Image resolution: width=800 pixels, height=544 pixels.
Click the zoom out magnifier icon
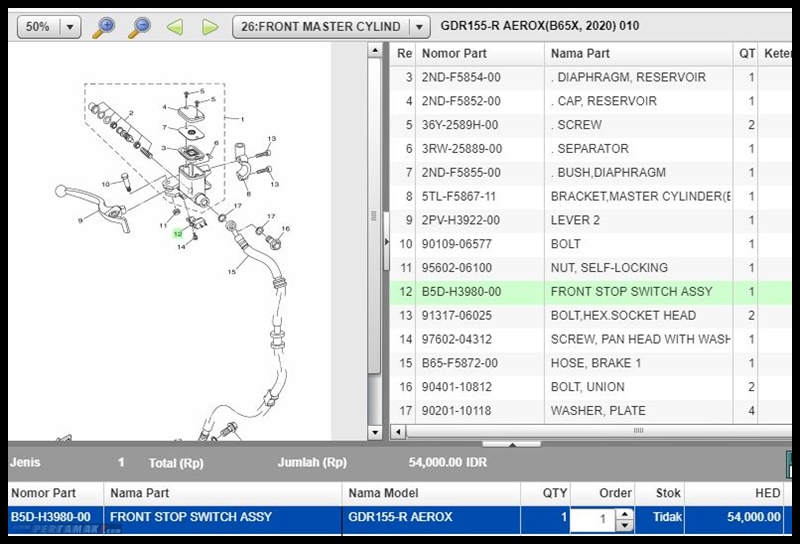pyautogui.click(x=139, y=27)
